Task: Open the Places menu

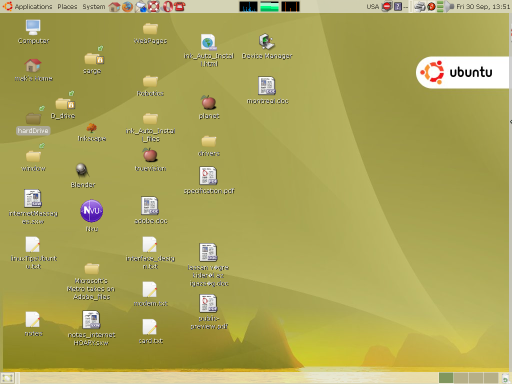Action: coord(67,6)
